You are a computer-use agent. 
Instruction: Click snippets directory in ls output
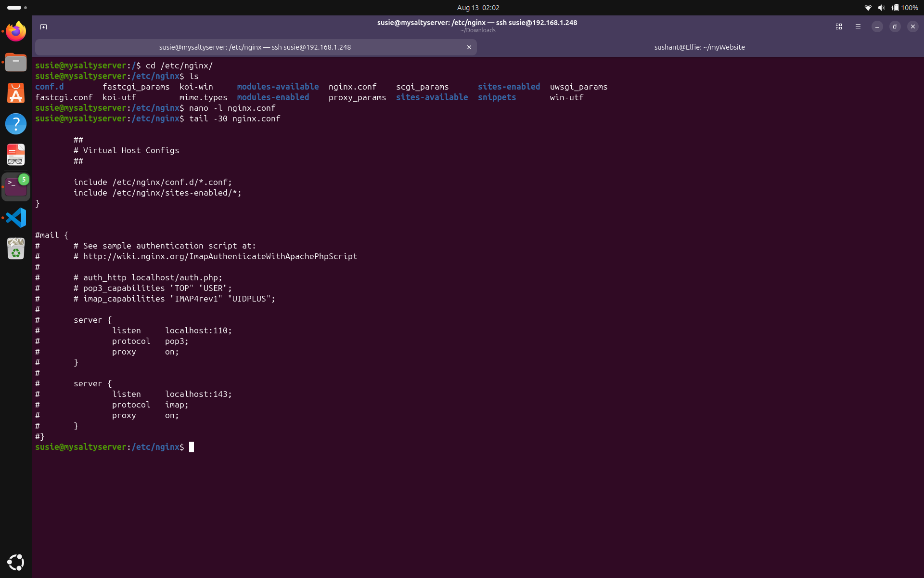(x=497, y=97)
